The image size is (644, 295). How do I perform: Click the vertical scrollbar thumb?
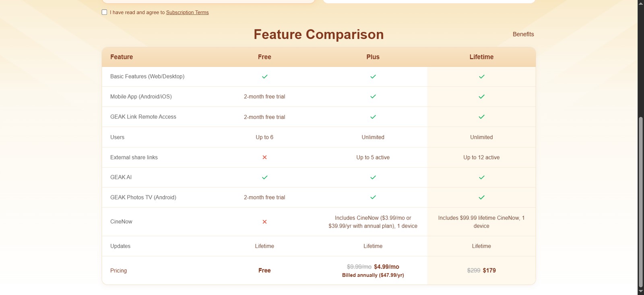tap(641, 202)
